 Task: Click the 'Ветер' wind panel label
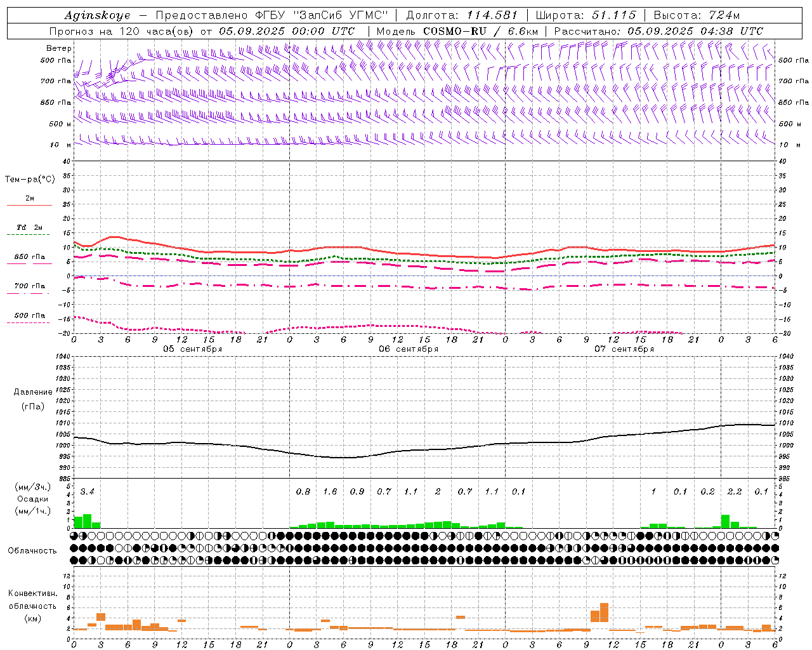pyautogui.click(x=59, y=48)
